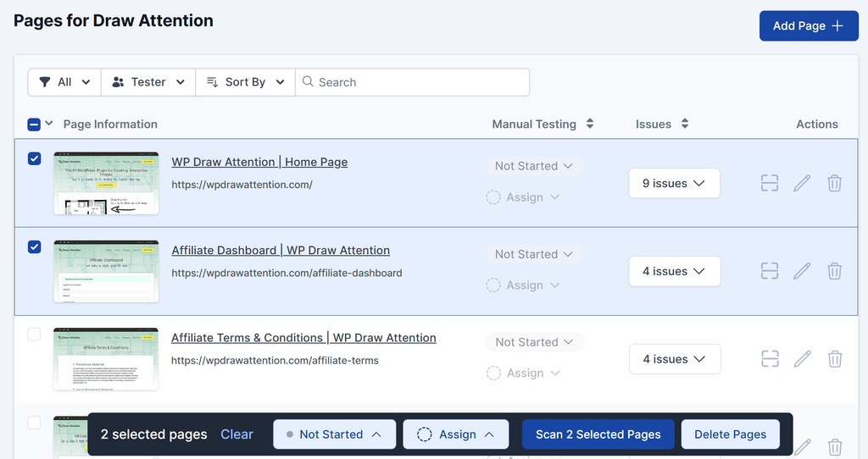Open the bulk Assign dropdown in bottom bar
The height and width of the screenshot is (459, 868).
click(x=455, y=434)
